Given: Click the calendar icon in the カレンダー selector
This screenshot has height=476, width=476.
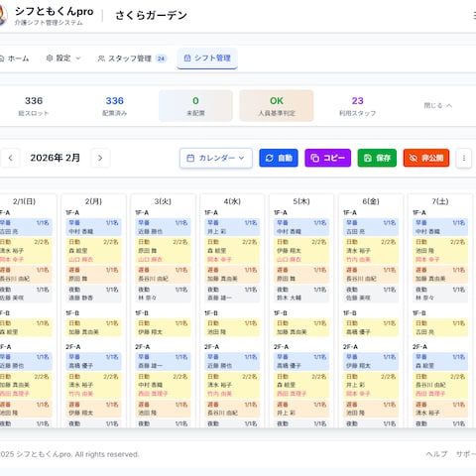Looking at the screenshot, I should pos(190,158).
